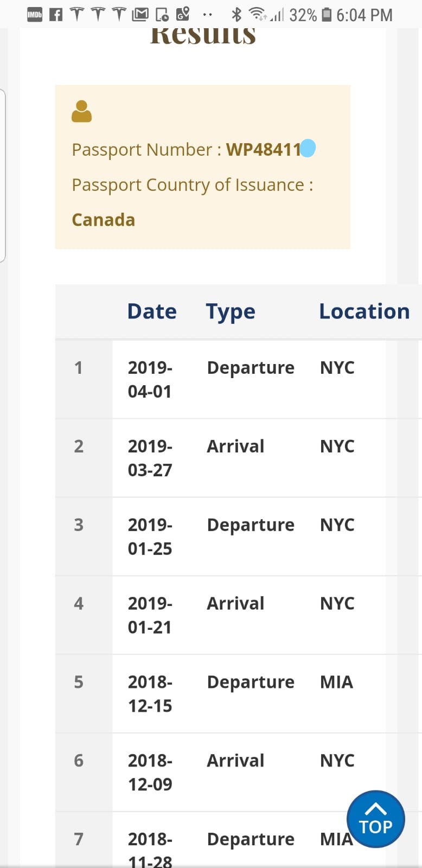This screenshot has height=868, width=422.
Task: Tap the Bluetooth status icon
Action: pyautogui.click(x=236, y=15)
